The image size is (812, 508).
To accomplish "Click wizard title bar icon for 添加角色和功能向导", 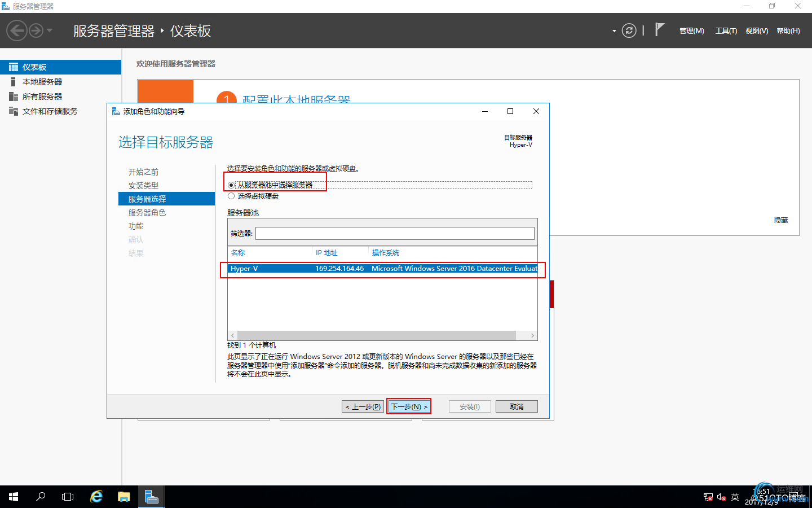I will [116, 111].
